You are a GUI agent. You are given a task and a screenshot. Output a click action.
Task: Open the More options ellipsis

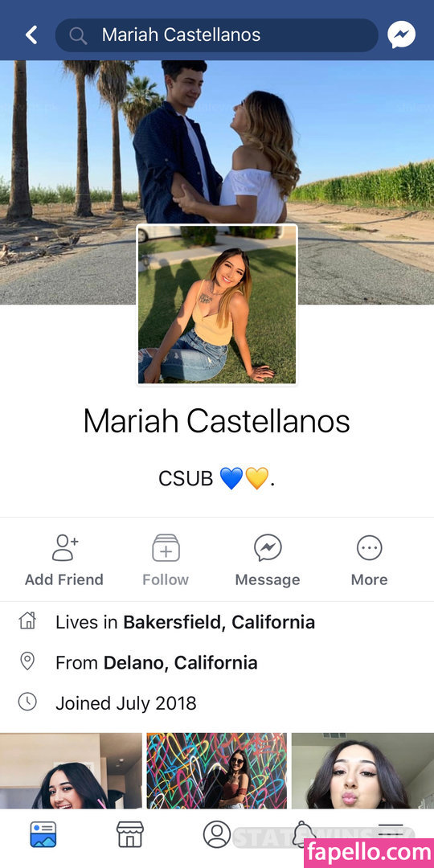(x=369, y=548)
